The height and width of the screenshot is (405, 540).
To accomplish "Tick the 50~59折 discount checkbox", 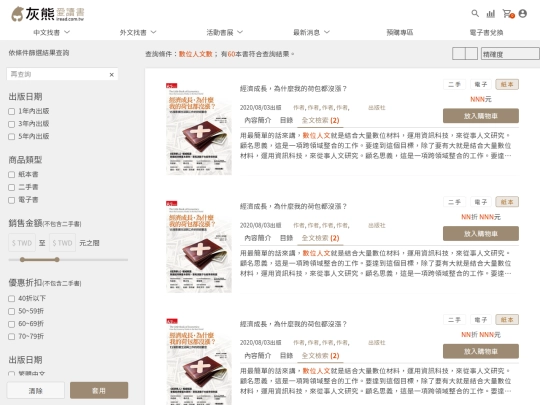I will [11, 311].
